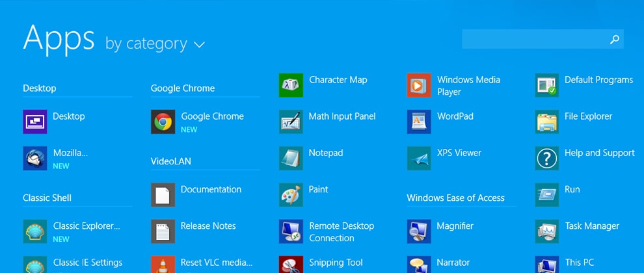Open the Character Map icon
Screen dimensions: 644x273
pos(291,85)
